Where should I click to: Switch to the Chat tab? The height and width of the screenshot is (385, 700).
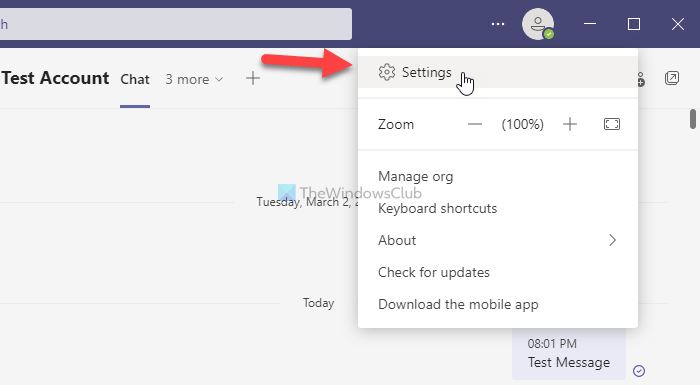[x=135, y=80]
